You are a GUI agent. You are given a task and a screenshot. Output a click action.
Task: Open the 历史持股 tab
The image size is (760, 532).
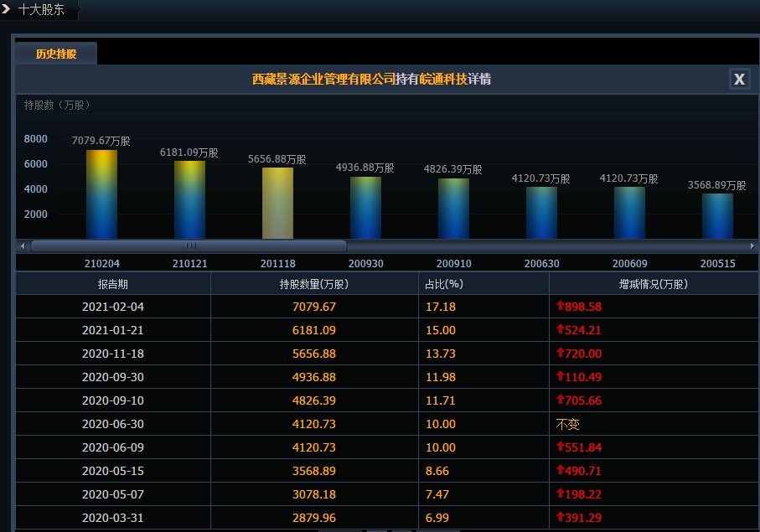[x=56, y=54]
